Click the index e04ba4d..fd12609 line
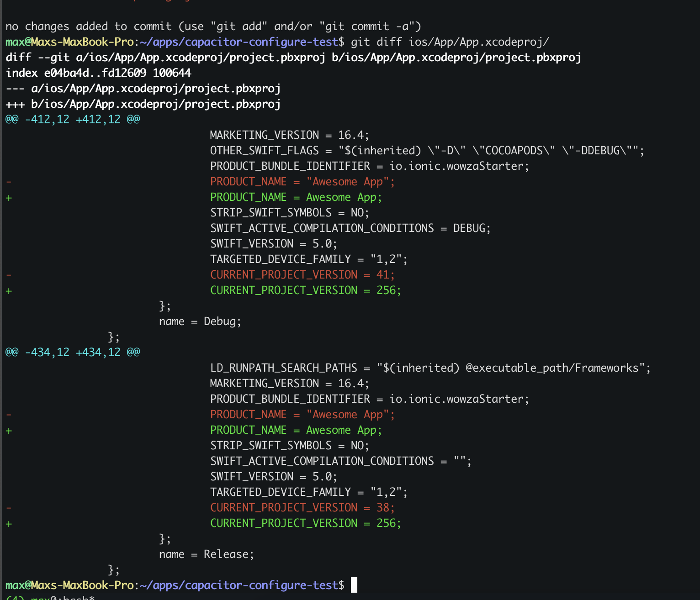Image resolution: width=700 pixels, height=600 pixels. (x=98, y=72)
